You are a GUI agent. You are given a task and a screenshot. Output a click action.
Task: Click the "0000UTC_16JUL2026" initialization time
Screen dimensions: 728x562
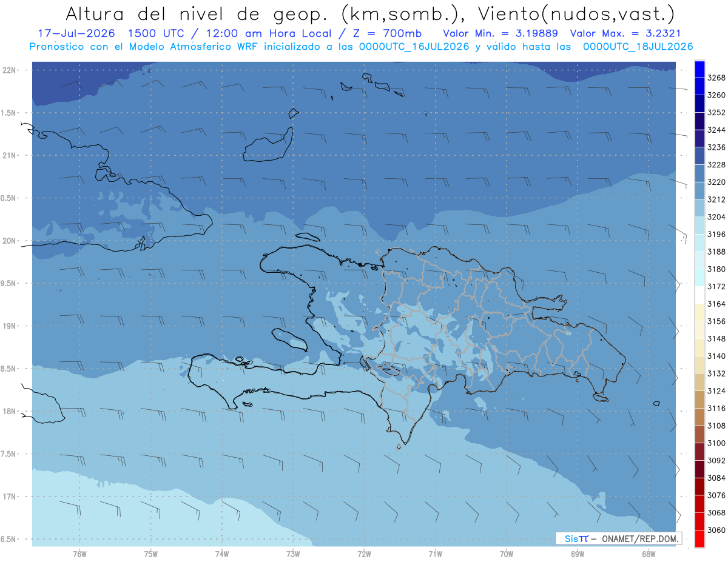414,47
